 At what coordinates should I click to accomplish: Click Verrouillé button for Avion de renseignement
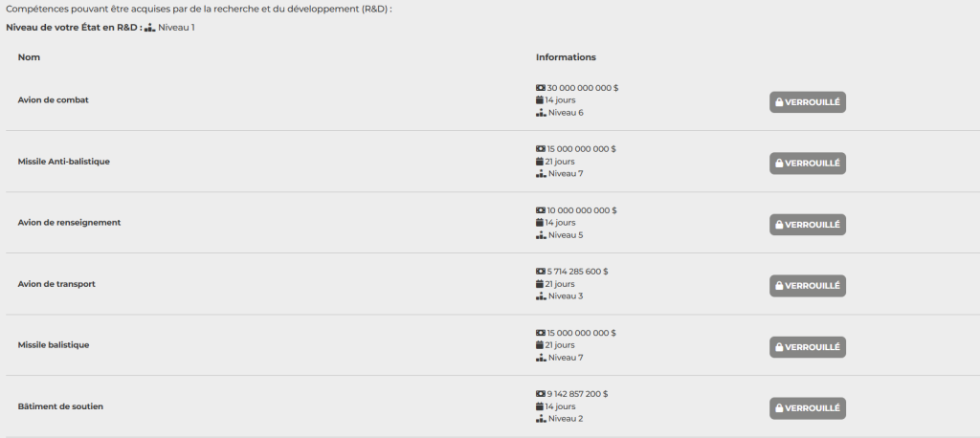pos(808,225)
